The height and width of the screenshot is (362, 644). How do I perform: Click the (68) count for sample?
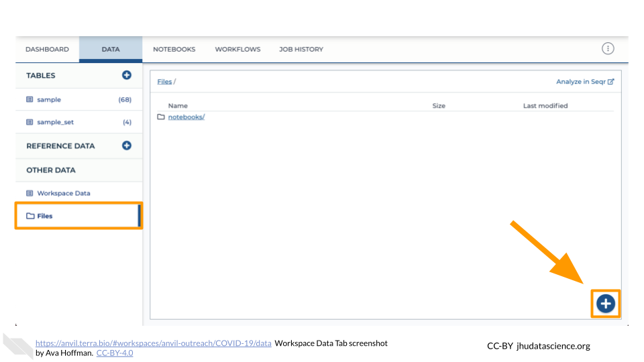tap(125, 100)
